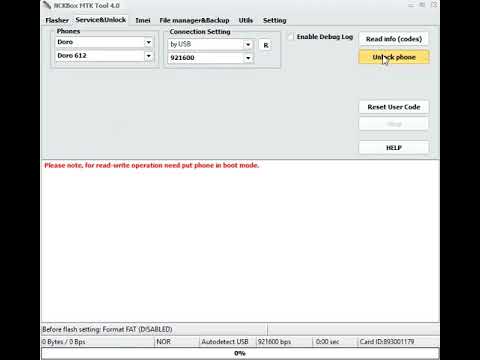This screenshot has height=360, width=480.
Task: Switch to the Imei tab
Action: [143, 20]
